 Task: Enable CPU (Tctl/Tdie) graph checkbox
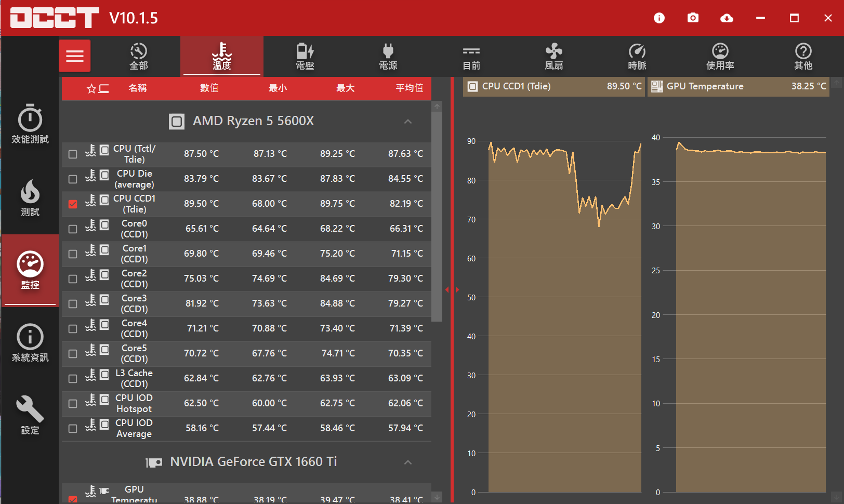[x=73, y=154]
